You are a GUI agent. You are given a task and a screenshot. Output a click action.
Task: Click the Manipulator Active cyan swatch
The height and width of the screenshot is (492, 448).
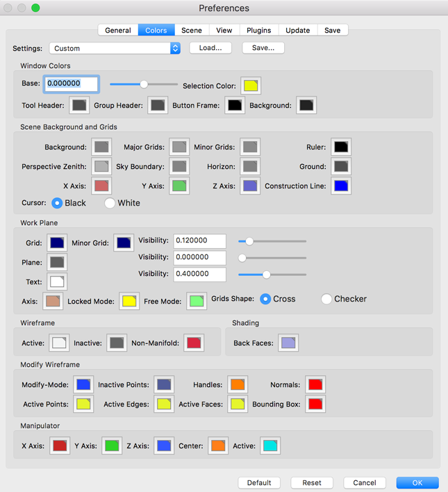(270, 445)
